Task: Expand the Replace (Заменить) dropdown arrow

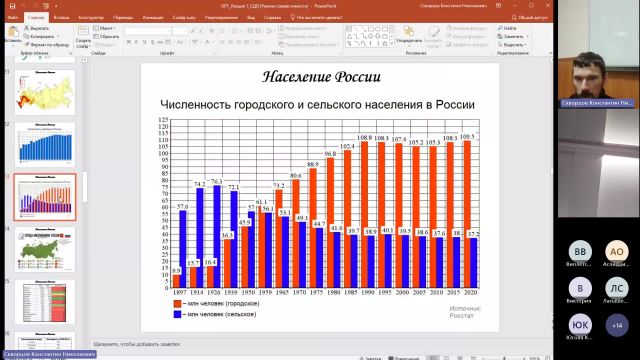Action: coord(527,36)
